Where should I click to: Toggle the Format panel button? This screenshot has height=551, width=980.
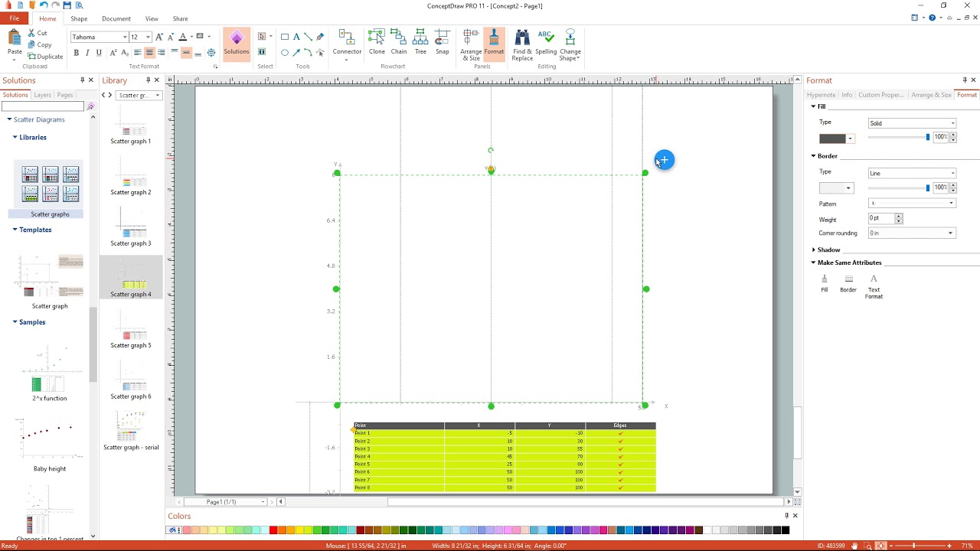tap(494, 44)
